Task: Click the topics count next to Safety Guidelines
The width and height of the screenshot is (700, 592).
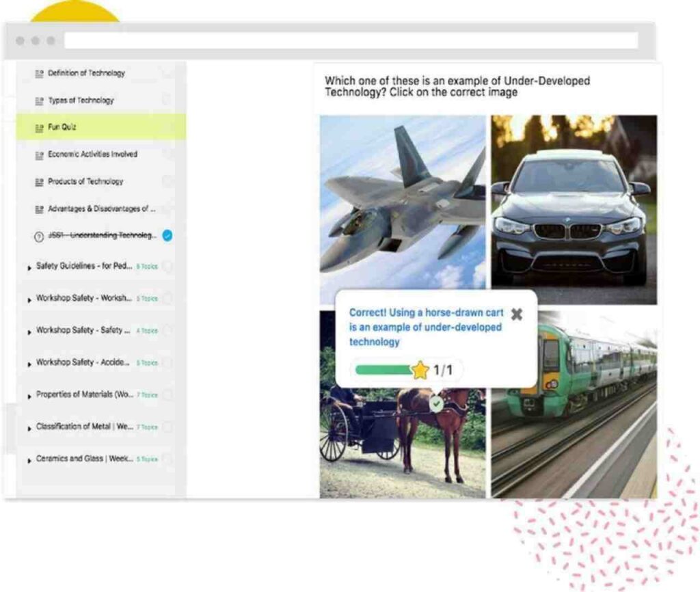Action: point(147,267)
